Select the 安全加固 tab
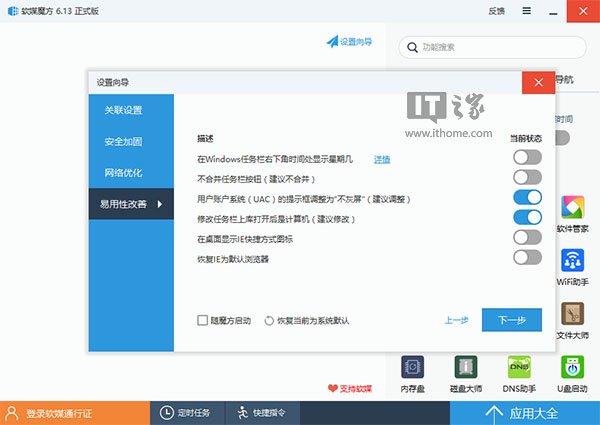This screenshot has width=600, height=425. click(131, 142)
